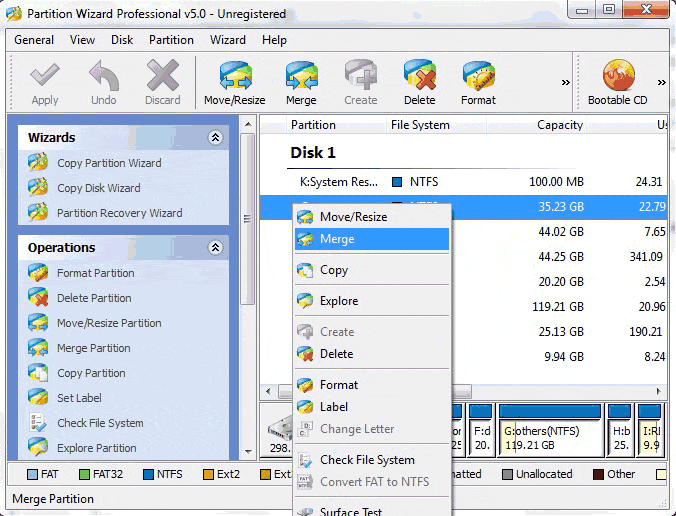The width and height of the screenshot is (676, 516).
Task: Click the Other legend color swatch
Action: pyautogui.click(x=598, y=475)
